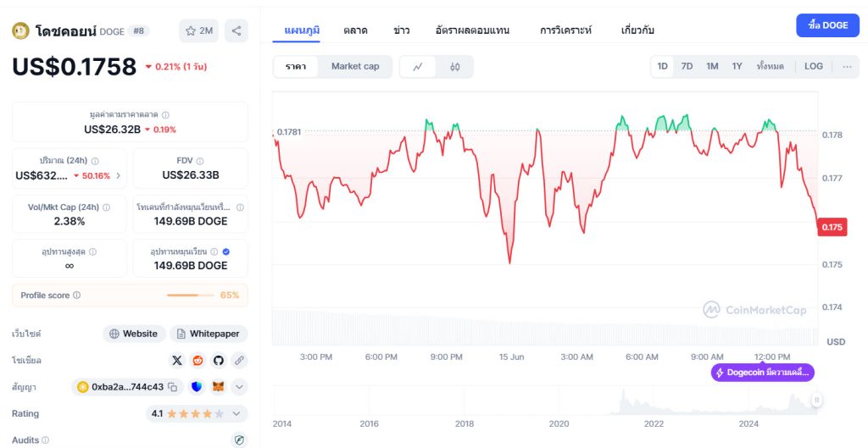Select the 1Y time range
868x448 pixels.
tap(737, 66)
